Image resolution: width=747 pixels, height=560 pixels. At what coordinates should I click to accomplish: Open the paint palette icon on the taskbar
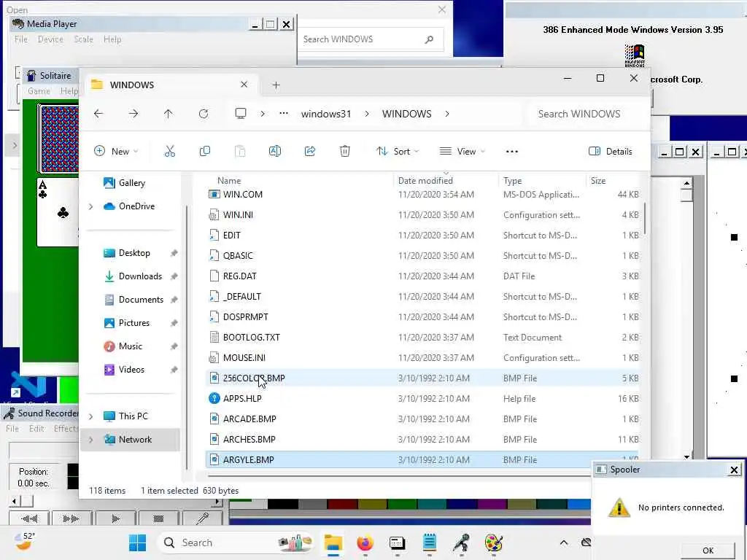pos(494,542)
